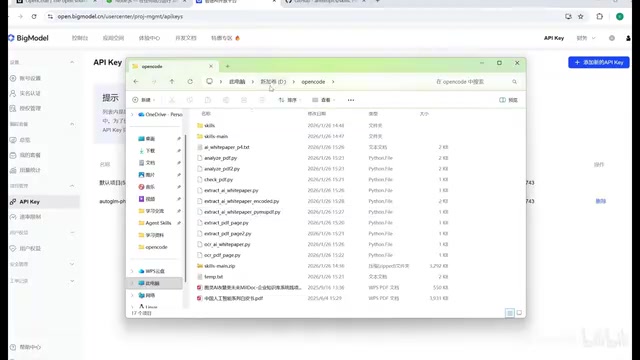Click the Cut scissors icon in Explorer toolbar
This screenshot has height=360, width=640.
pos(172,100)
